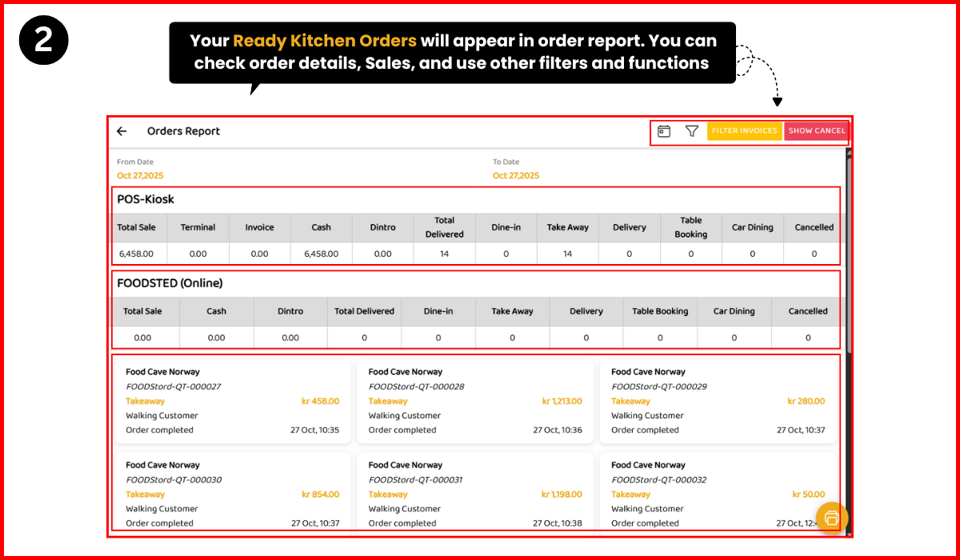Click the orange print floating button
The image size is (960, 560).
(x=832, y=518)
